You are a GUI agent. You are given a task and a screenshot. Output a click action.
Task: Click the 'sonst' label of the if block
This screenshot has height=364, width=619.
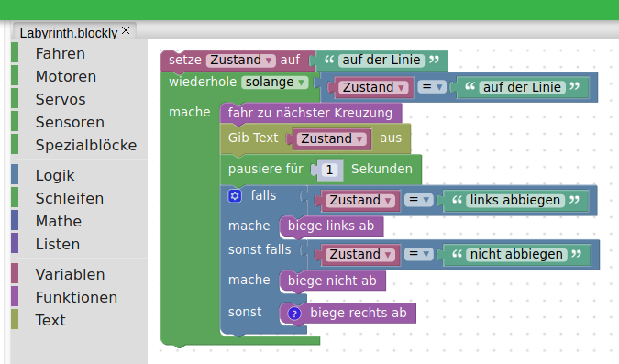245,313
